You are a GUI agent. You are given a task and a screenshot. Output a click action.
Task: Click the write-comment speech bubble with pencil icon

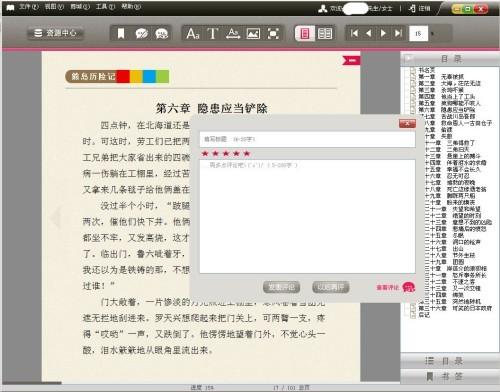tap(142, 34)
